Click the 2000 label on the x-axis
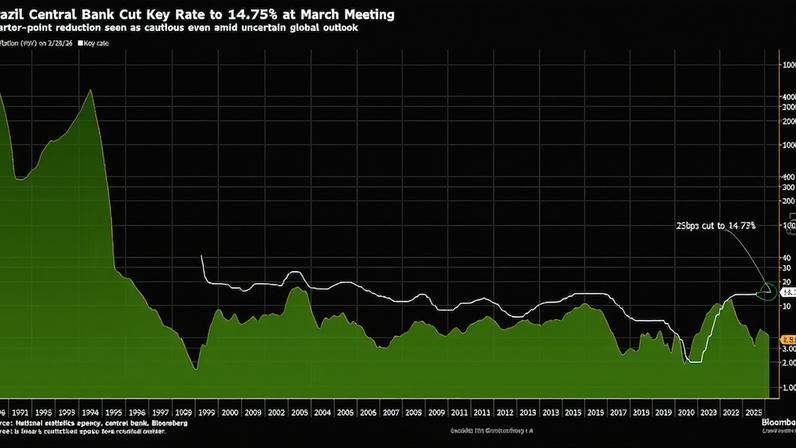Image resolution: width=796 pixels, height=448 pixels. coord(229,411)
